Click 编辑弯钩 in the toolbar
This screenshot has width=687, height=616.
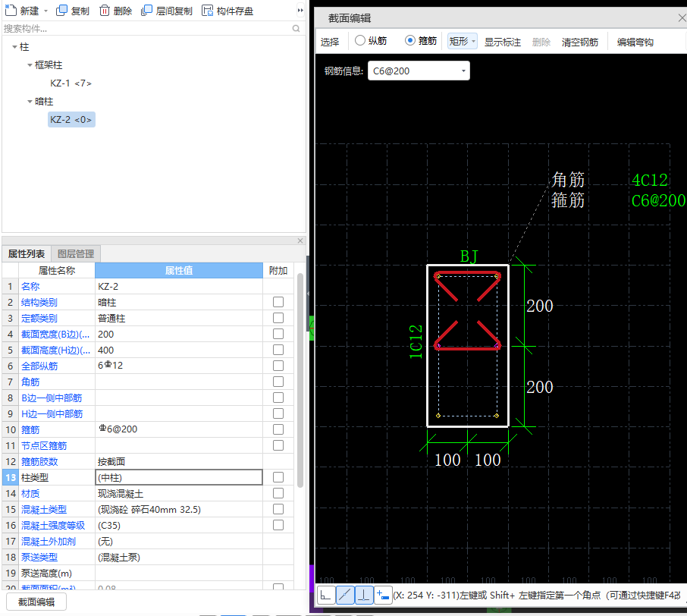(x=635, y=42)
